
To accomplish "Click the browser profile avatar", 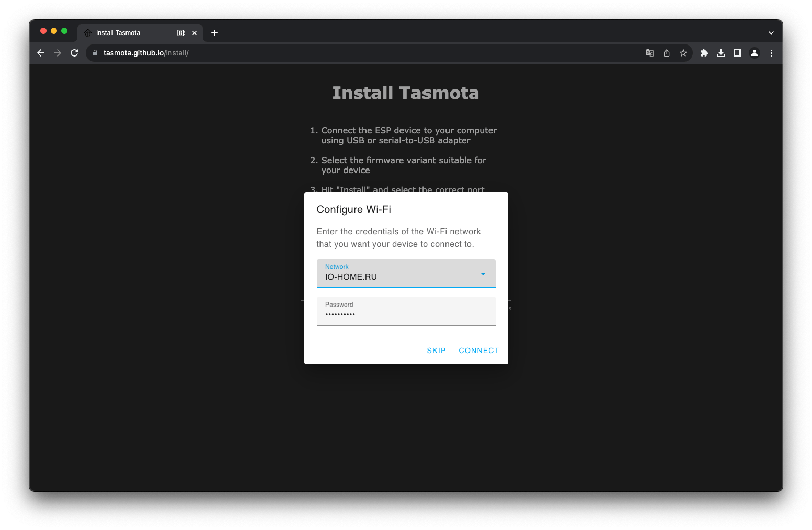I will click(754, 53).
